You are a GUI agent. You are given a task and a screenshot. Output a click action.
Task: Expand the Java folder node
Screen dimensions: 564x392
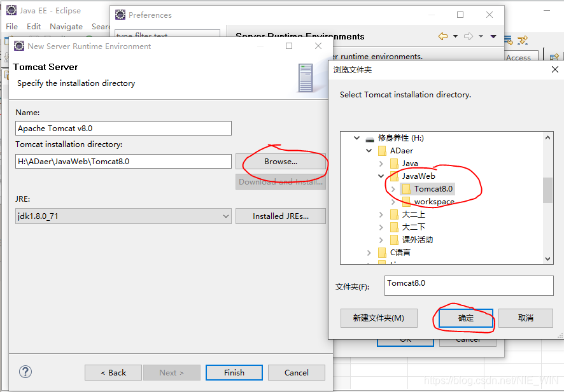click(381, 164)
